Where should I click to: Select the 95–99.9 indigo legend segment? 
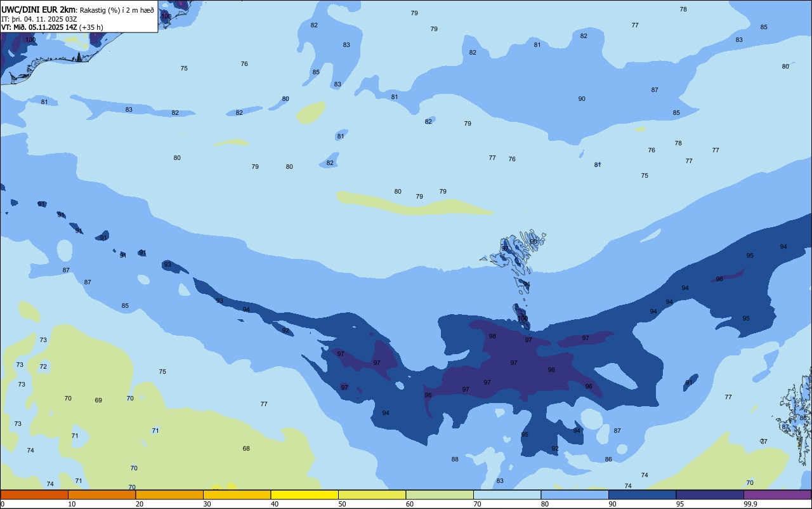click(710, 494)
